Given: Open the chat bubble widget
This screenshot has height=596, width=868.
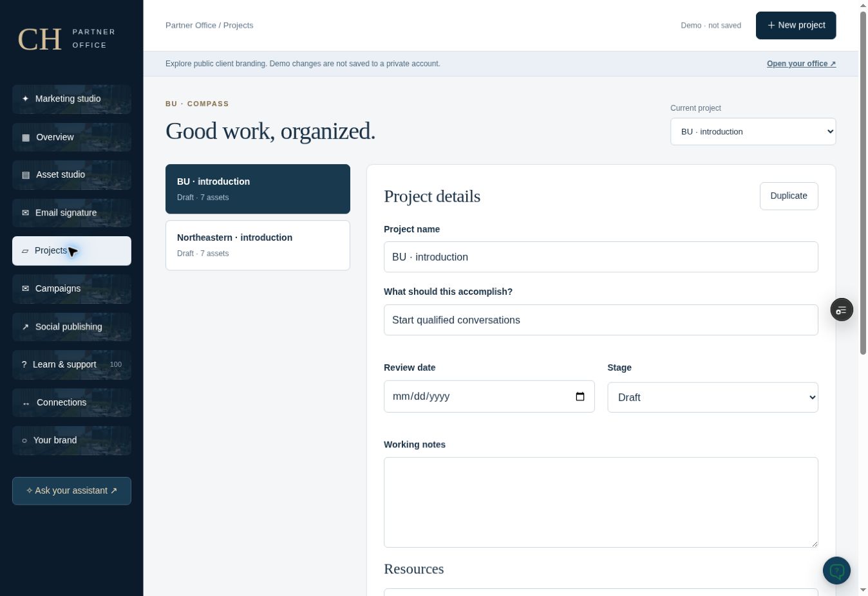Looking at the screenshot, I should point(836,570).
